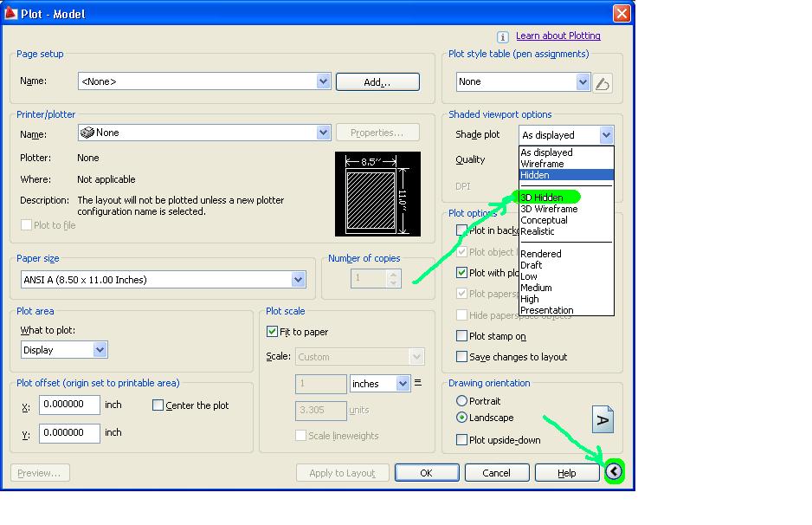The image size is (812, 525).
Task: Select As displayed in shade plot list
Action: point(566,152)
